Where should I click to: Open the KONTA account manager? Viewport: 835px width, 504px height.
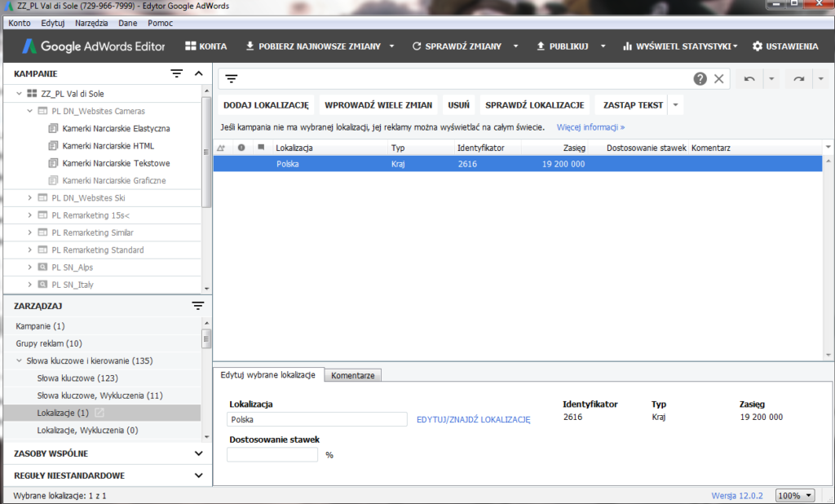(204, 46)
